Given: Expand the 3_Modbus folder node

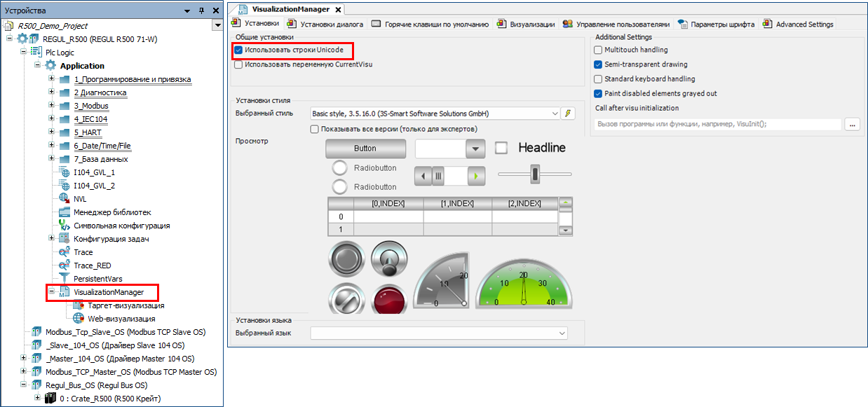Looking at the screenshot, I should (51, 106).
